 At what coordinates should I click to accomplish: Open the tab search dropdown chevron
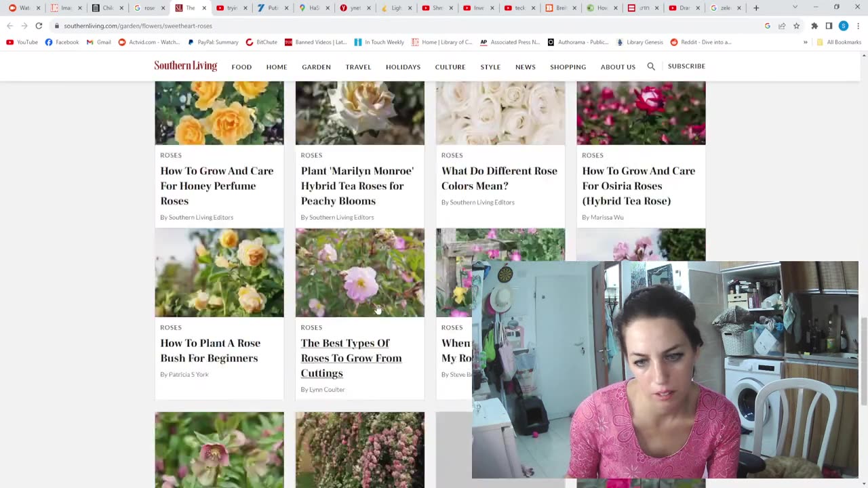(795, 7)
